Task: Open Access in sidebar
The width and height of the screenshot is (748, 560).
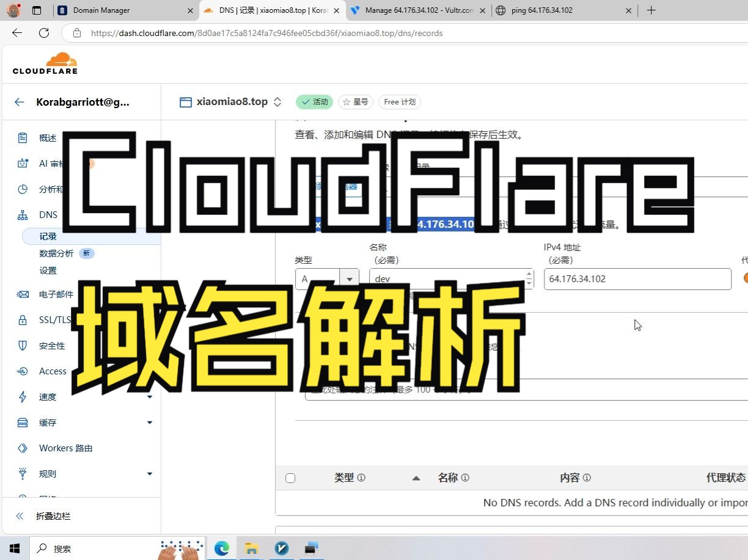Action: [x=53, y=371]
